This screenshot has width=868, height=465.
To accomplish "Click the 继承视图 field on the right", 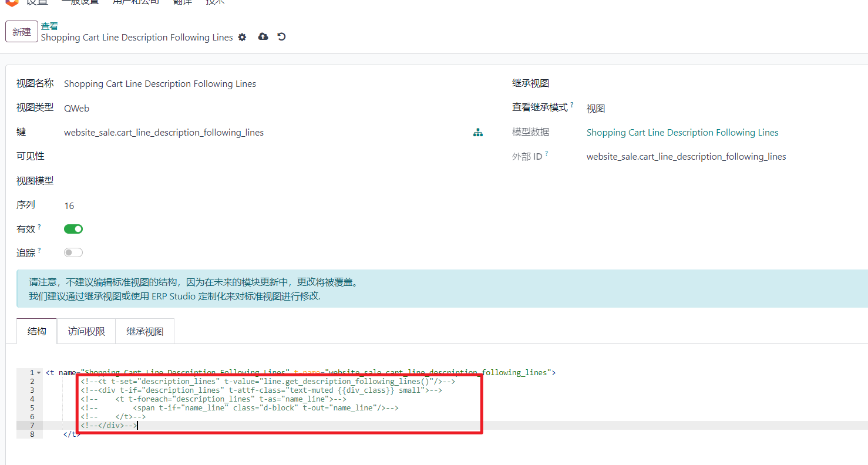I will 727,84.
